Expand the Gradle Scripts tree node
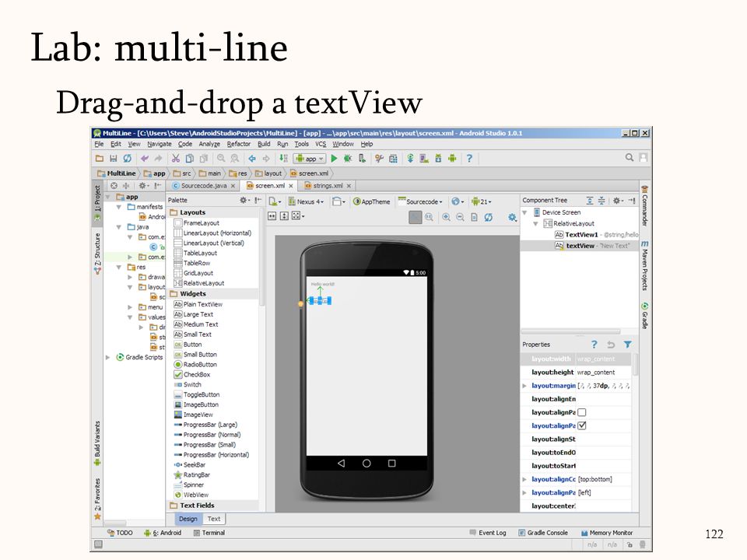The width and height of the screenshot is (747, 560). pyautogui.click(x=107, y=357)
